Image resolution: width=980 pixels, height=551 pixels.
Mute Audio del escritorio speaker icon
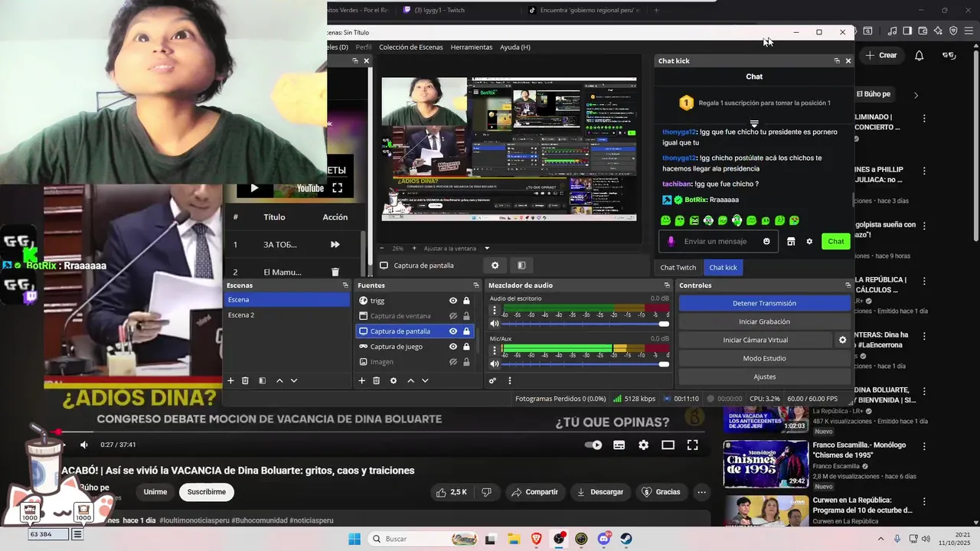tap(495, 324)
